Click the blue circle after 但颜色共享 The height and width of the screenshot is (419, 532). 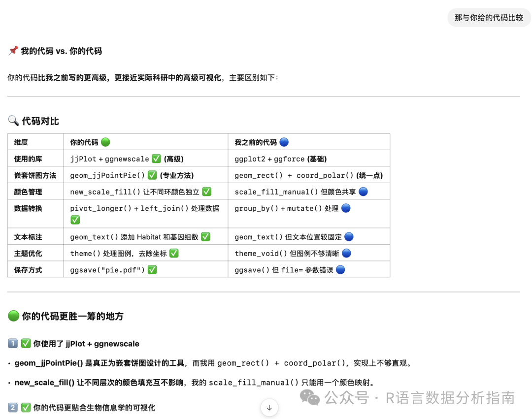pos(363,192)
